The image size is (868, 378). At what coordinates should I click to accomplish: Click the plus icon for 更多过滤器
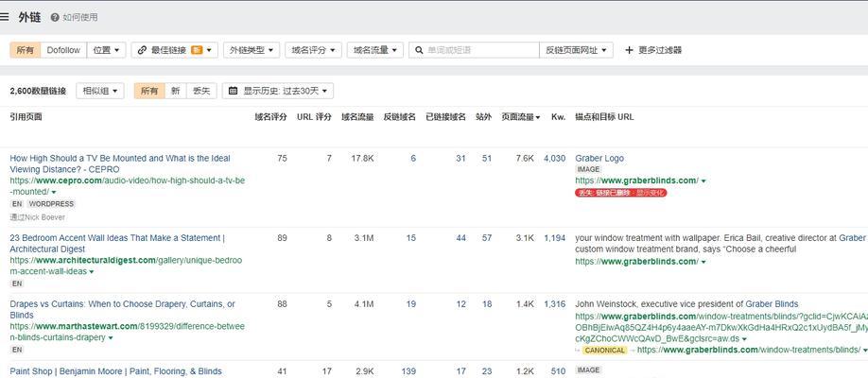point(629,50)
